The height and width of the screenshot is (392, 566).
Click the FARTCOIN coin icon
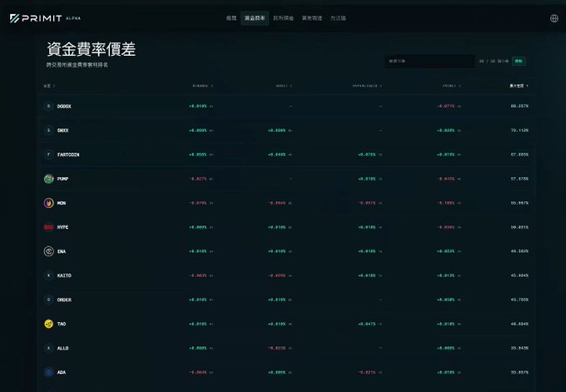49,155
